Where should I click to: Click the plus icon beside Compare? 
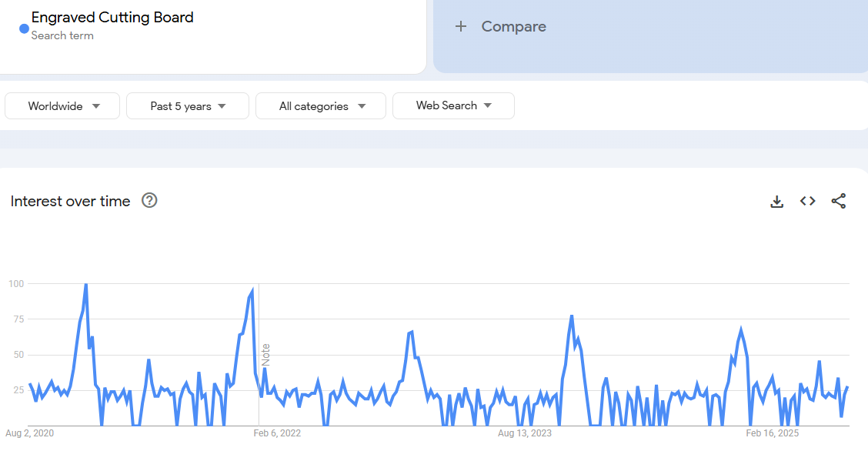461,27
